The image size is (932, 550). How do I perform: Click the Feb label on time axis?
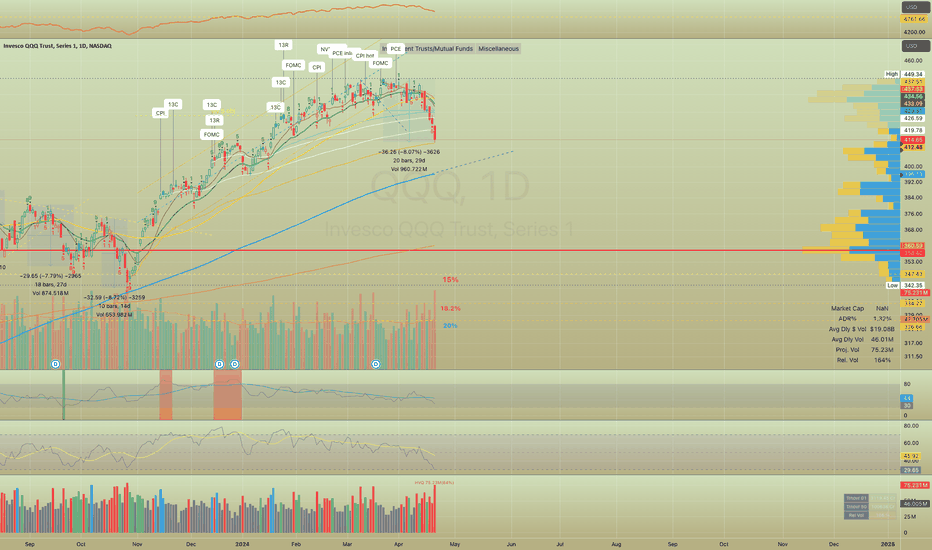coord(296,544)
